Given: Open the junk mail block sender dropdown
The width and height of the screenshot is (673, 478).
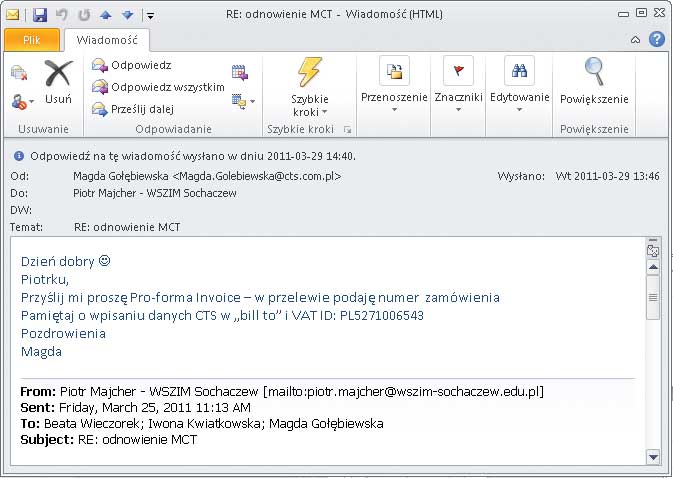Looking at the screenshot, I should (22, 102).
